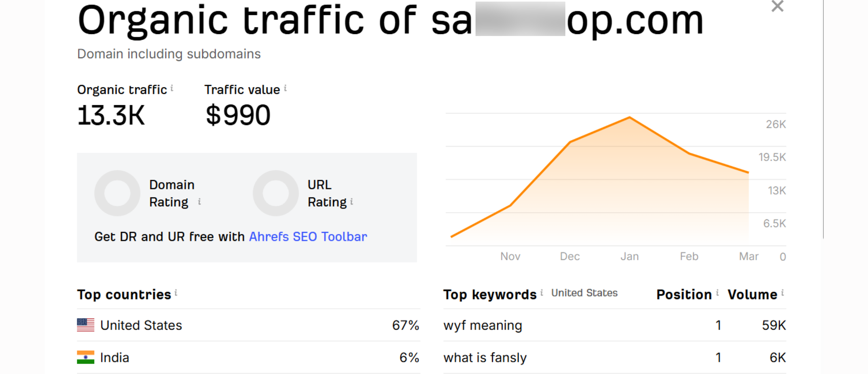This screenshot has width=868, height=374.
Task: Select the "what is fansly" keyword
Action: [485, 358]
